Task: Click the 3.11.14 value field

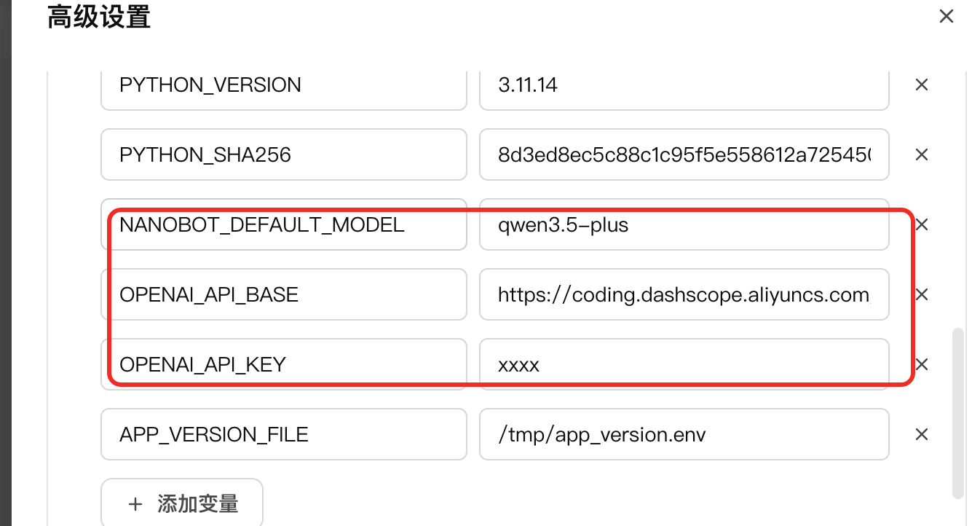Action: point(684,85)
